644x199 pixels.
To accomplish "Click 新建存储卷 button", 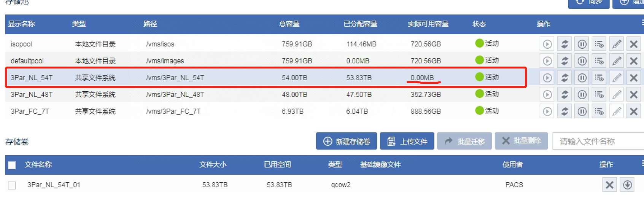I will (346, 141).
